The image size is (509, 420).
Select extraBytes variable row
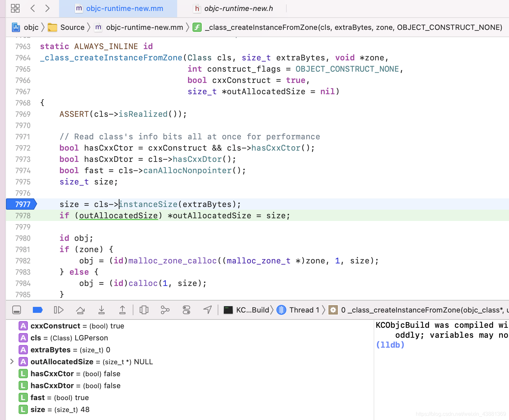tap(190, 350)
